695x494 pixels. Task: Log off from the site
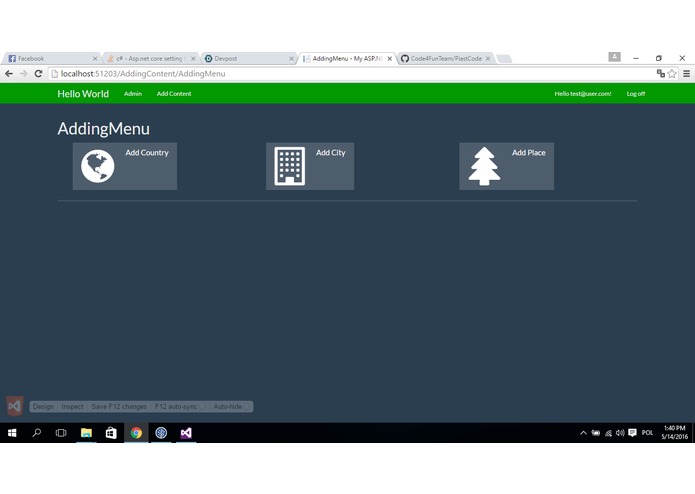point(636,94)
